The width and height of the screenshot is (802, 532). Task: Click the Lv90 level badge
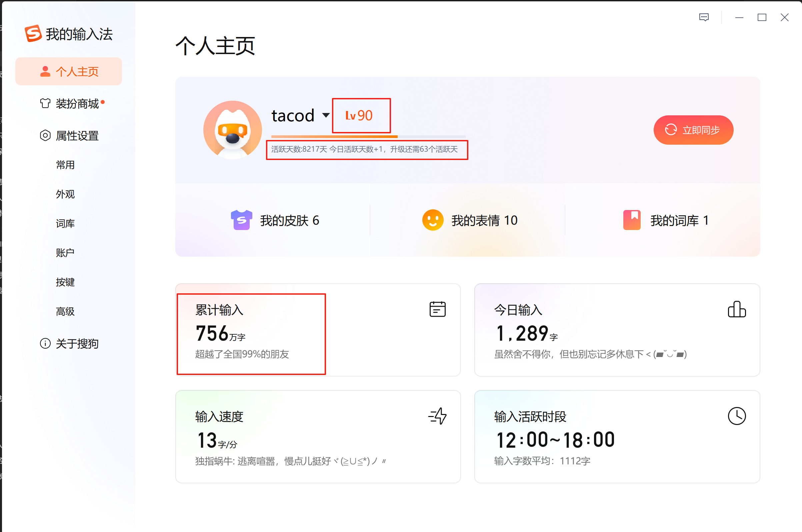pyautogui.click(x=359, y=116)
